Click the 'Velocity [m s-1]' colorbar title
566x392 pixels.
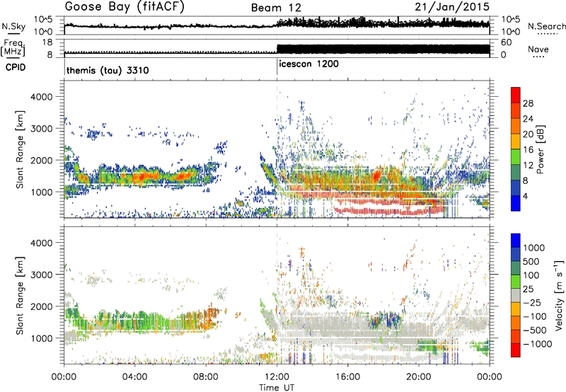[559, 295]
